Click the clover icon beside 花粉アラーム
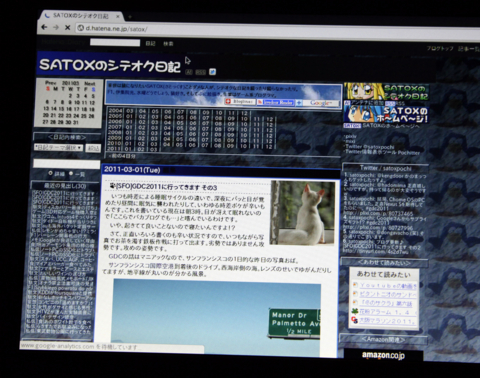The image size is (480, 378). click(x=354, y=311)
